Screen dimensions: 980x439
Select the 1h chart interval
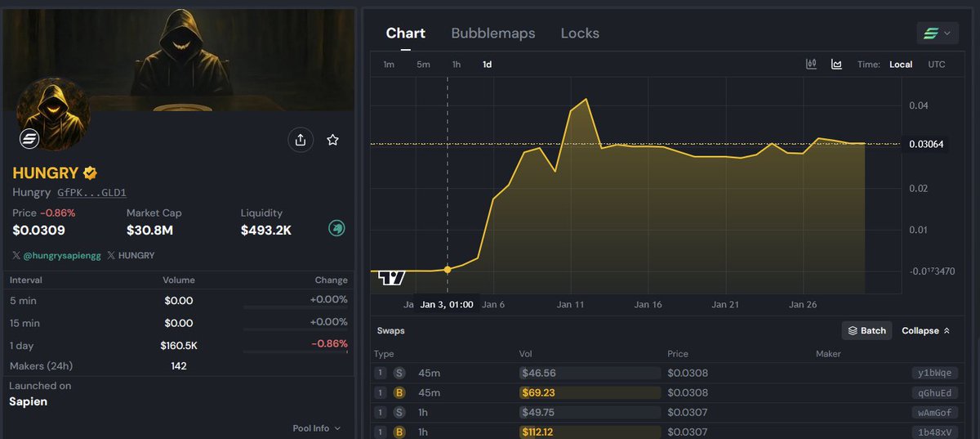pos(457,64)
